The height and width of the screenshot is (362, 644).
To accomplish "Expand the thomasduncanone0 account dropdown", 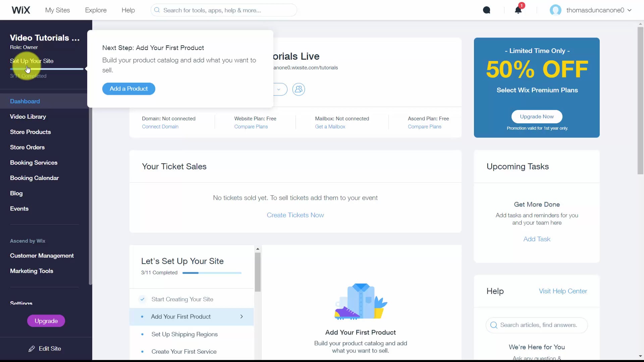I will [x=629, y=10].
